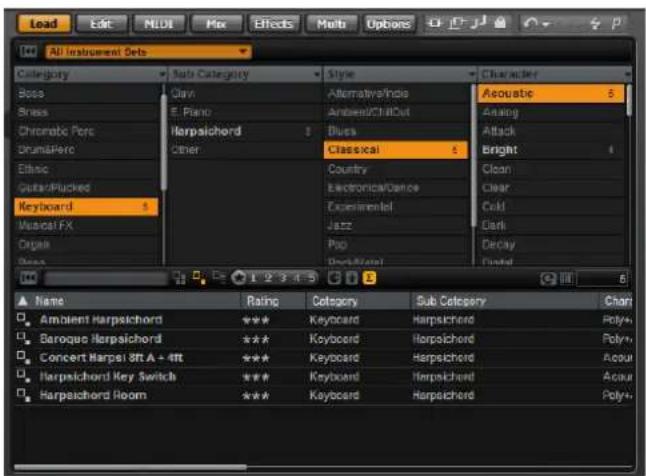This screenshot has width=646, height=476.
Task: Click the star icon of rating filter
Action: [x=239, y=278]
